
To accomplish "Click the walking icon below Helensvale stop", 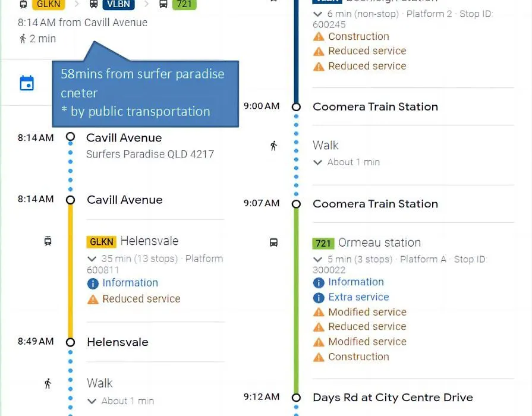I will 48,384.
